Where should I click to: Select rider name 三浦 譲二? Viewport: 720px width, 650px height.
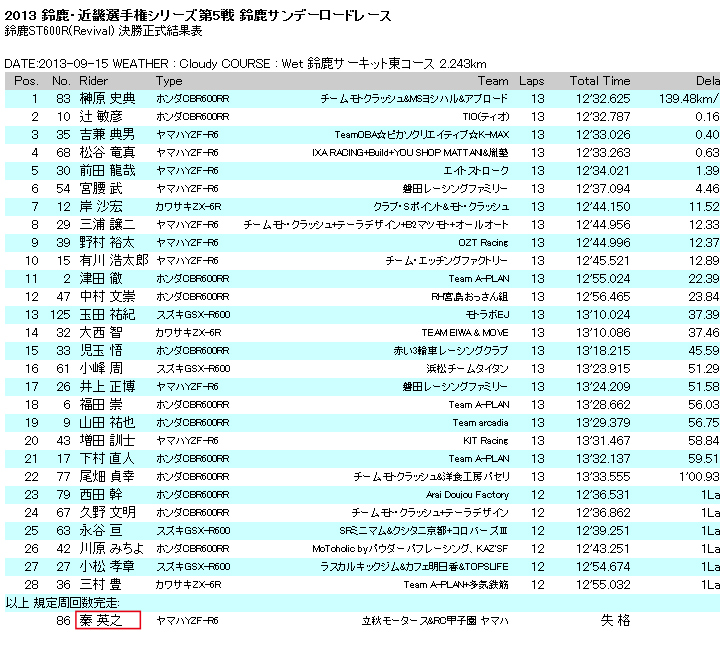107,224
